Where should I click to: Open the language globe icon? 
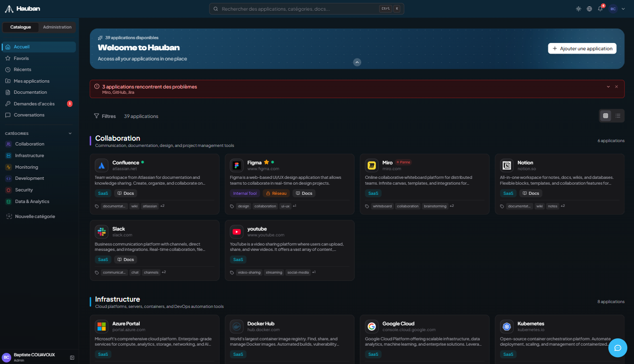pyautogui.click(x=589, y=9)
